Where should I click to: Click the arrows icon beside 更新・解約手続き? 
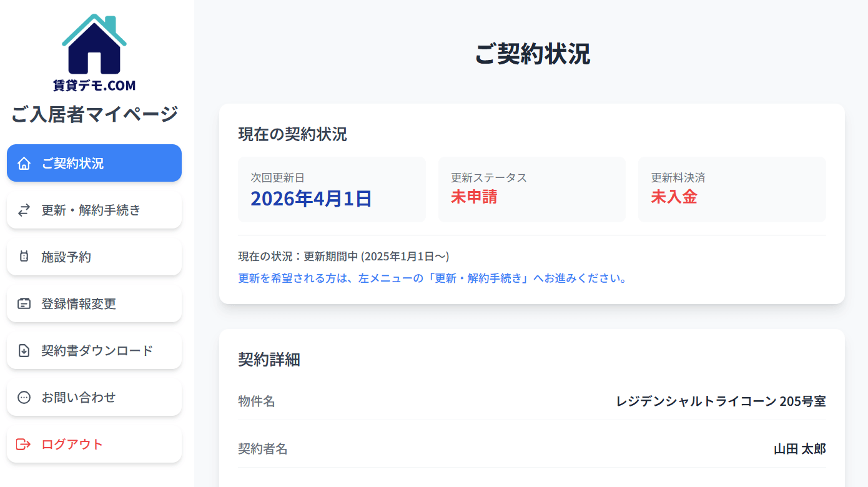[24, 210]
